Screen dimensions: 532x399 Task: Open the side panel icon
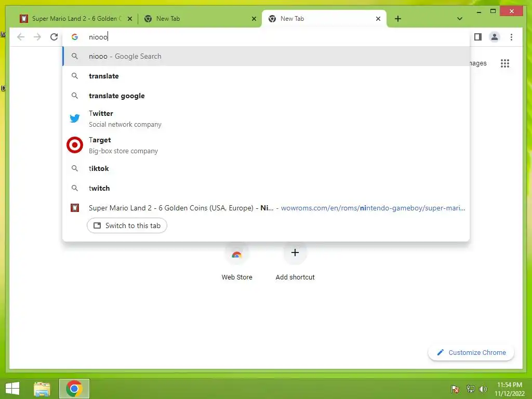pos(478,37)
